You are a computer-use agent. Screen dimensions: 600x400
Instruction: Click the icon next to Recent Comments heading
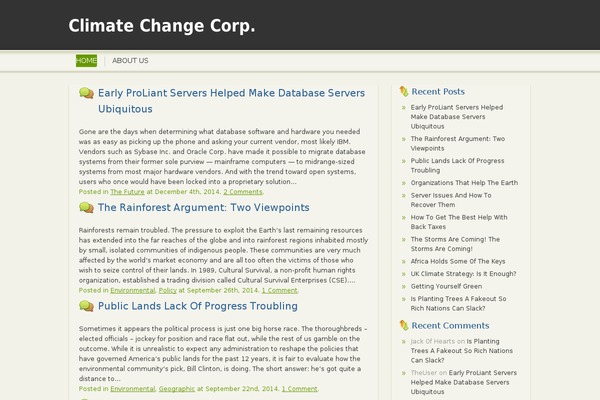404,325
